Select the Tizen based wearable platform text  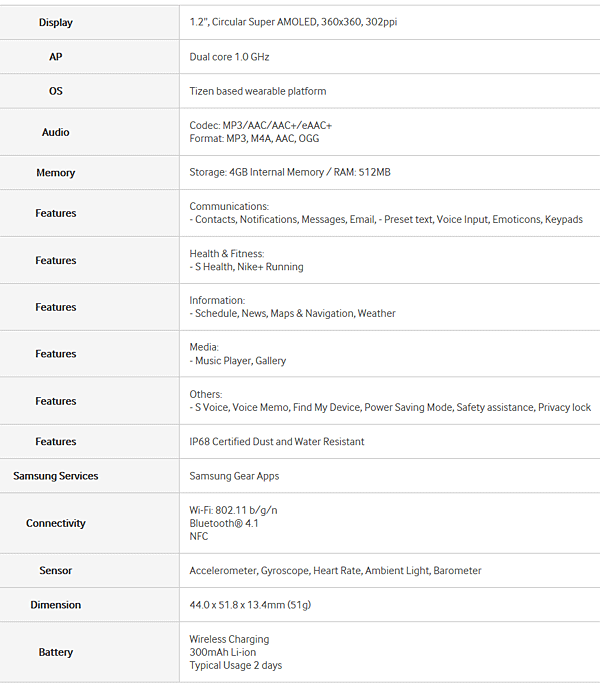point(257,91)
